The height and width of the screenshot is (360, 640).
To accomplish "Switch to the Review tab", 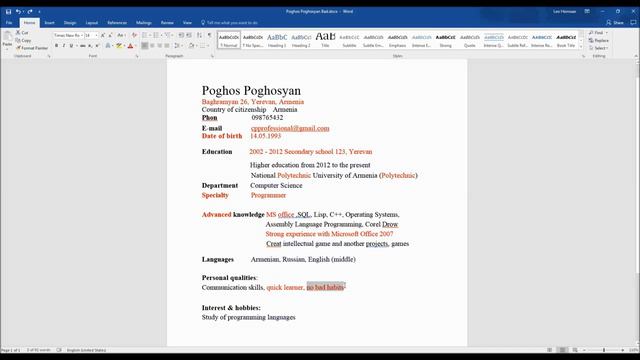I will pos(167,23).
